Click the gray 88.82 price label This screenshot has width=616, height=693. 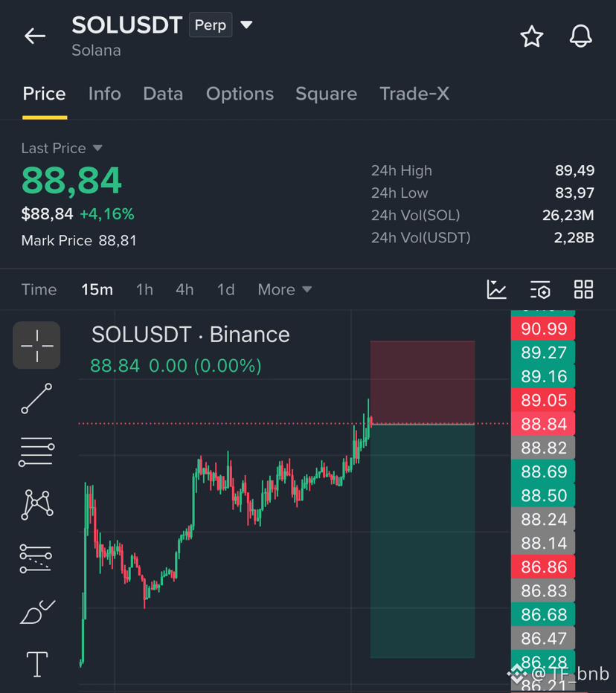coord(543,448)
